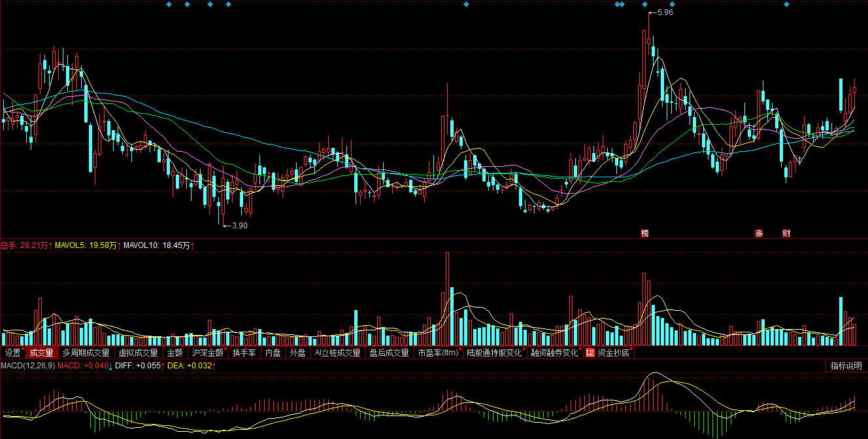The height and width of the screenshot is (439, 868).
Task: Click the MACD(12,26,9) indicator label
Action: 27,366
